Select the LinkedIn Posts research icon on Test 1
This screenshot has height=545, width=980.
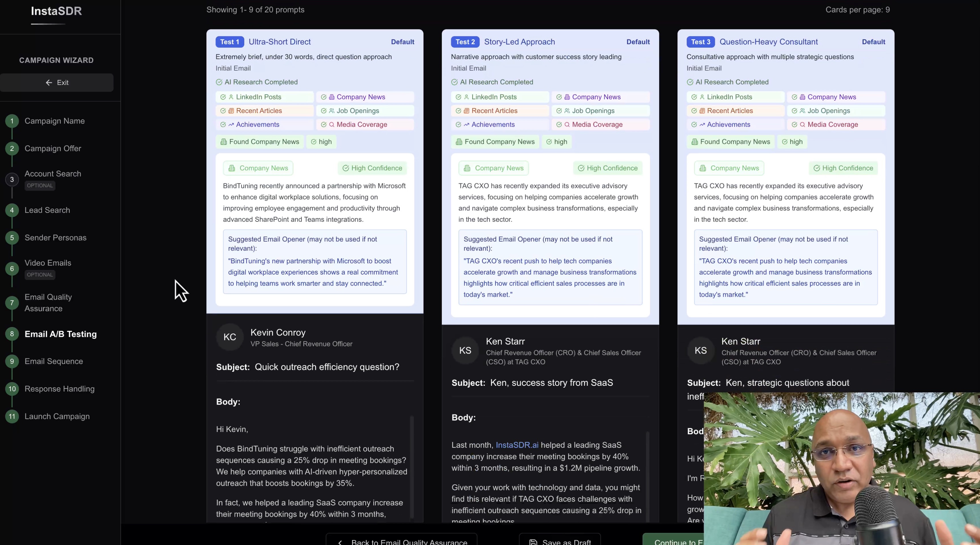pyautogui.click(x=231, y=97)
